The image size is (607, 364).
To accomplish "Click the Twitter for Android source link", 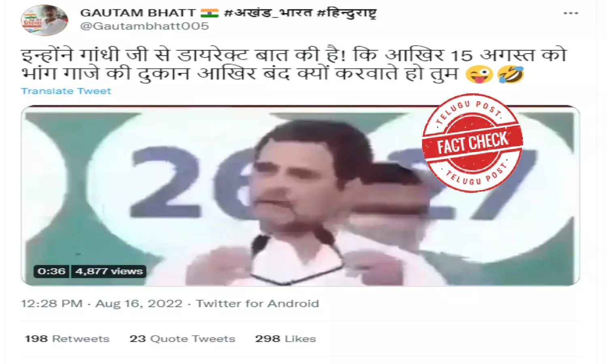I will 257,304.
